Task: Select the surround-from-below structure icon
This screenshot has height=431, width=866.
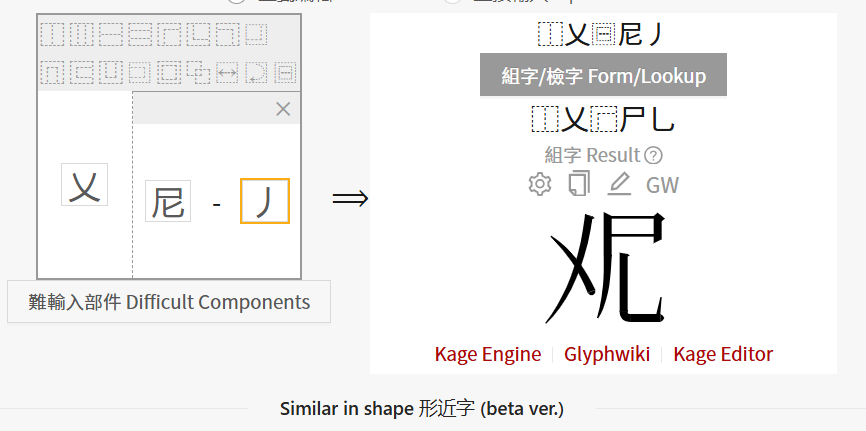Action: coord(111,72)
